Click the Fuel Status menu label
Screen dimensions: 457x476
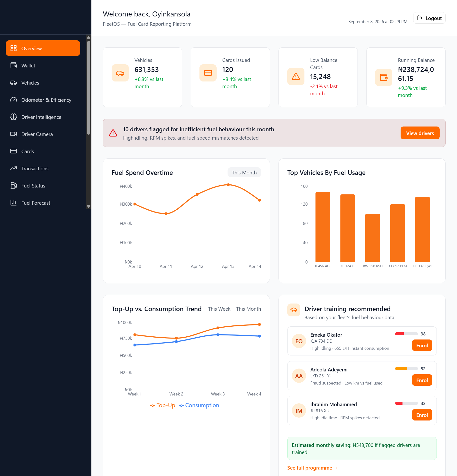pyautogui.click(x=33, y=186)
